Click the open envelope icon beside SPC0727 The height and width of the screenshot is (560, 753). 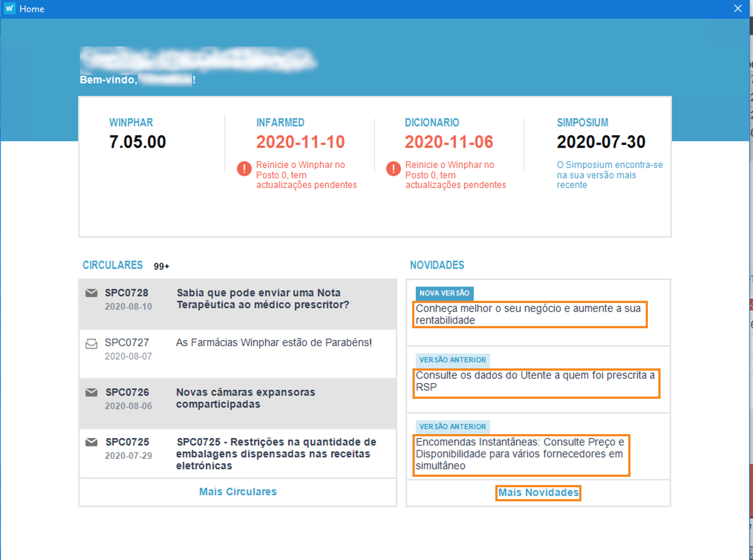point(91,344)
